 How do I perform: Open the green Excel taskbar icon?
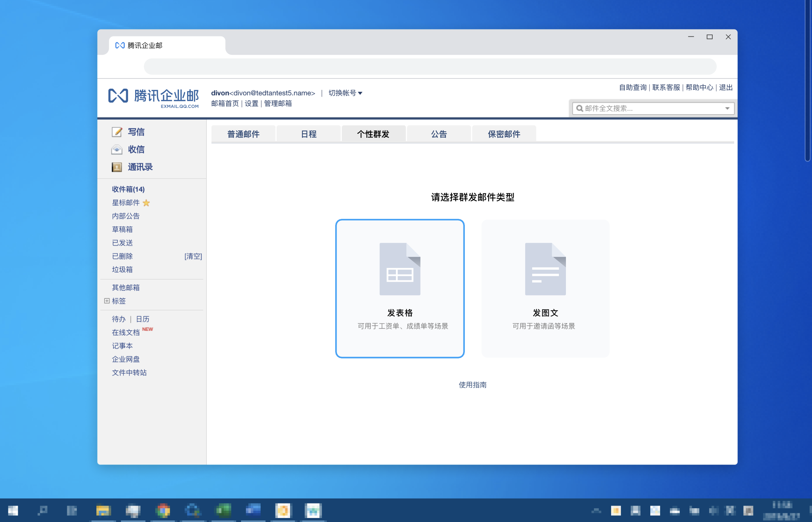tap(223, 510)
